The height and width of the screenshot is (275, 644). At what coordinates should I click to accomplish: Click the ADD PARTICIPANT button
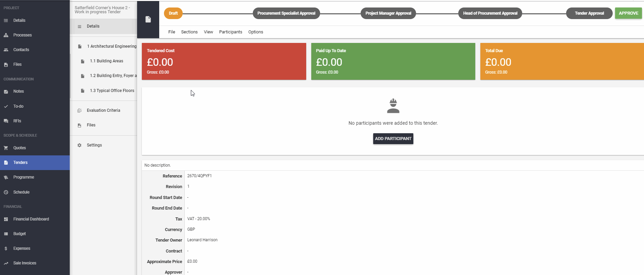[393, 139]
